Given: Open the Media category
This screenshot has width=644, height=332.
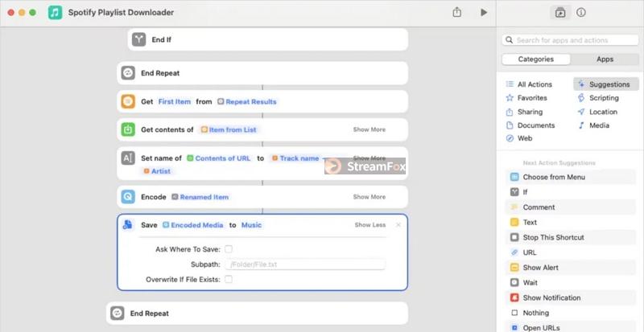Looking at the screenshot, I should click(593, 125).
